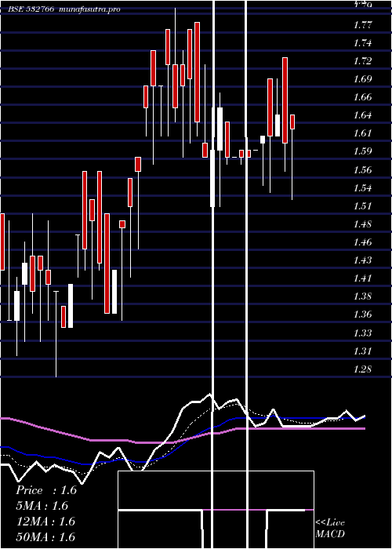Click the 1.54 price axis label
392x549 pixels.
point(362,188)
